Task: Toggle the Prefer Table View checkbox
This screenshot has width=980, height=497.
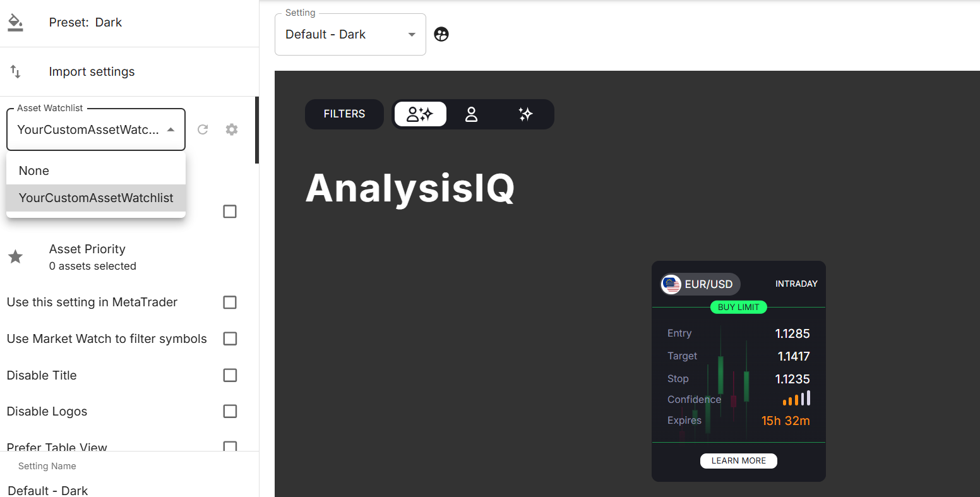Action: pos(230,446)
